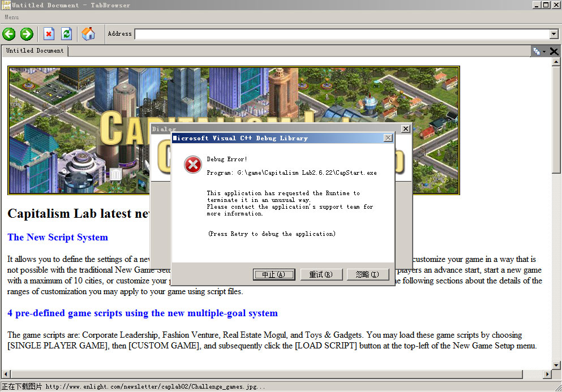Maximize the TabBrowser window
562x392 pixels.
tap(546, 5)
